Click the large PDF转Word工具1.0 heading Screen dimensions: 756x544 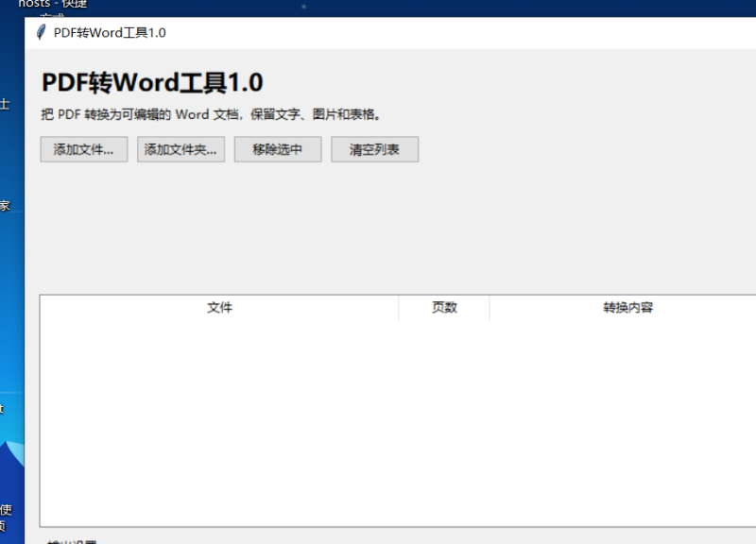pos(152,82)
